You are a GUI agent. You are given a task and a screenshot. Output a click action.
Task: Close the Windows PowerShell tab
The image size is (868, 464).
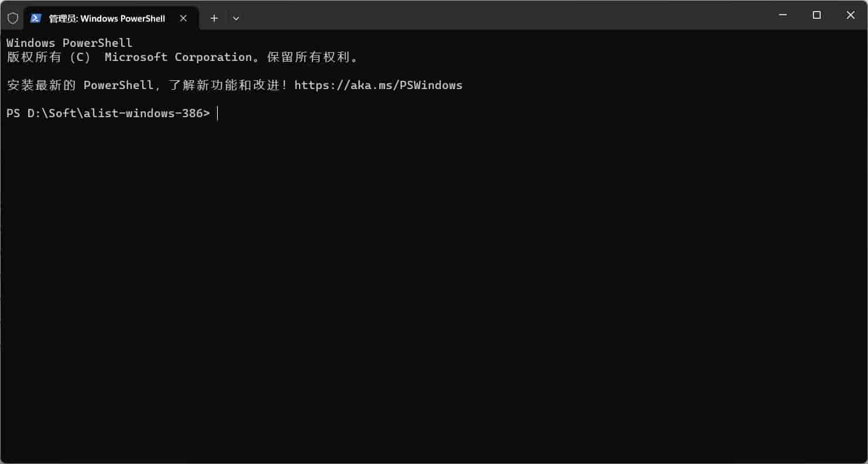(183, 18)
